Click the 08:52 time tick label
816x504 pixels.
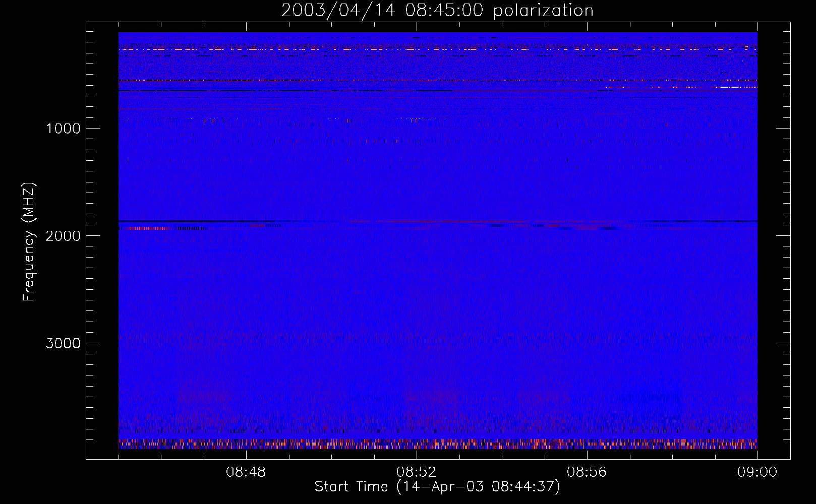[x=416, y=472]
